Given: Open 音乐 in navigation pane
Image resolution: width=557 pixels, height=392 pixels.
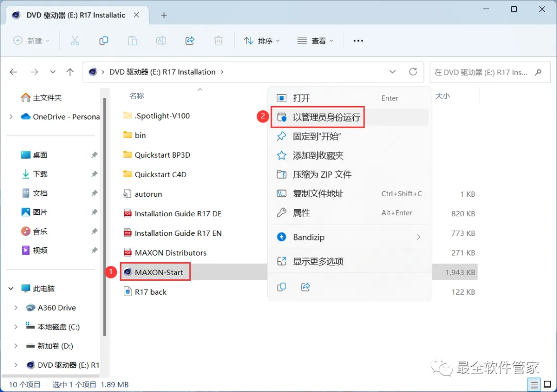Looking at the screenshot, I should point(35,232).
